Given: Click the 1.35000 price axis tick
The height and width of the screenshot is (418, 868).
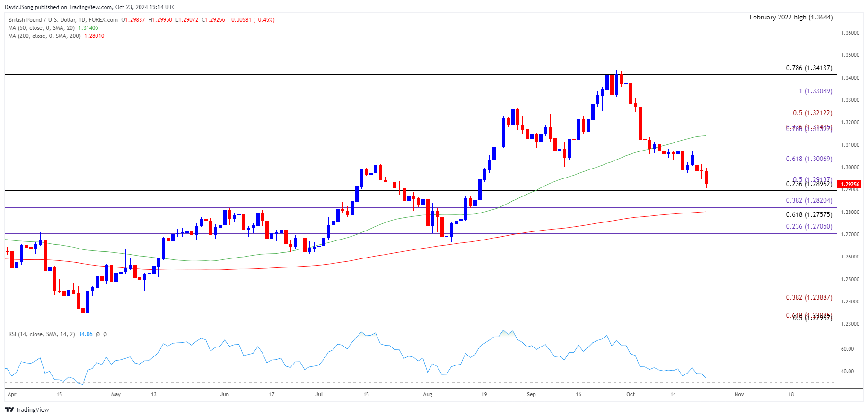Looking at the screenshot, I should [x=850, y=55].
